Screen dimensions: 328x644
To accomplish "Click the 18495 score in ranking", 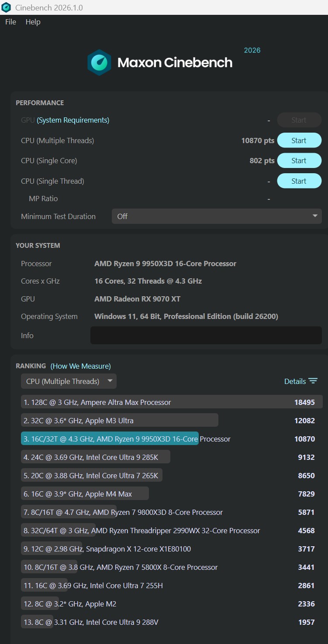I will click(x=304, y=402).
